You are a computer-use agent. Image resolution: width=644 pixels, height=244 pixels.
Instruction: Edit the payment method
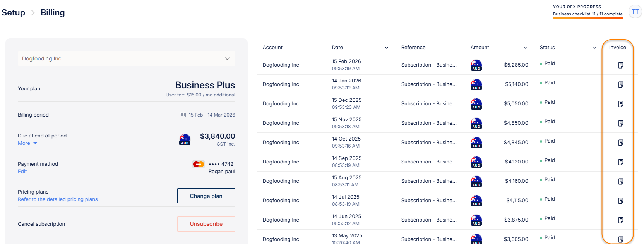(22, 172)
